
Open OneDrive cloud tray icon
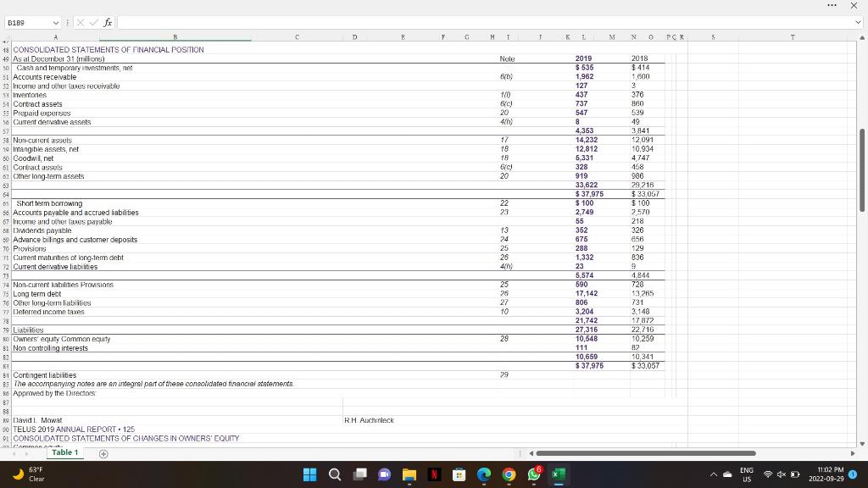pos(727,474)
